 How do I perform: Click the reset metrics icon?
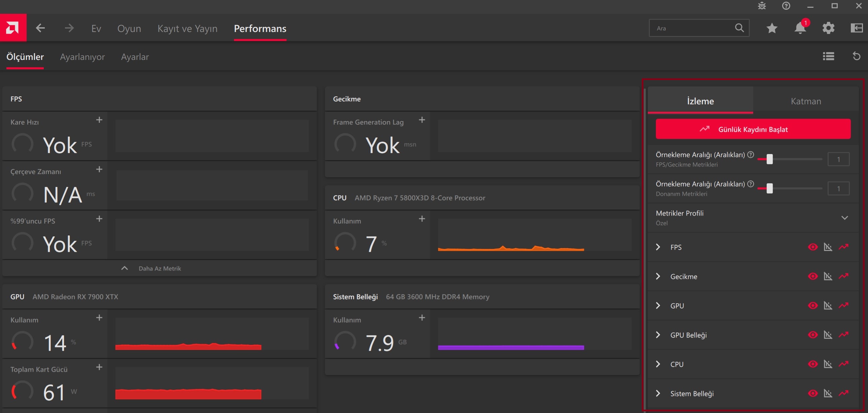[857, 56]
